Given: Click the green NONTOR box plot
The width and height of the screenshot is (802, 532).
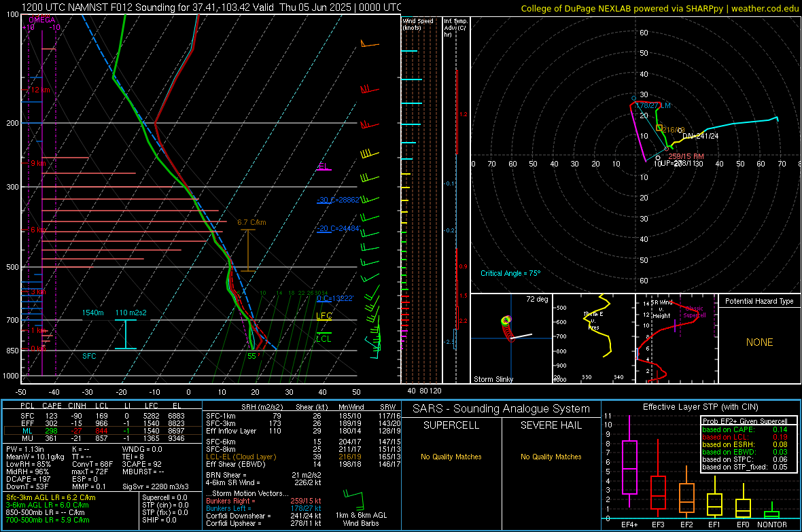Looking at the screenshot, I should point(772,511).
